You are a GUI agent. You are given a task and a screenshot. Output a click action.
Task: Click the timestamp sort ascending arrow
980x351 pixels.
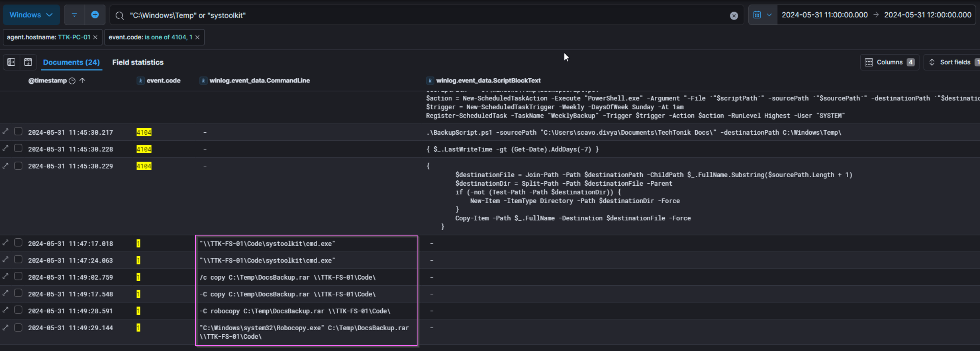82,80
